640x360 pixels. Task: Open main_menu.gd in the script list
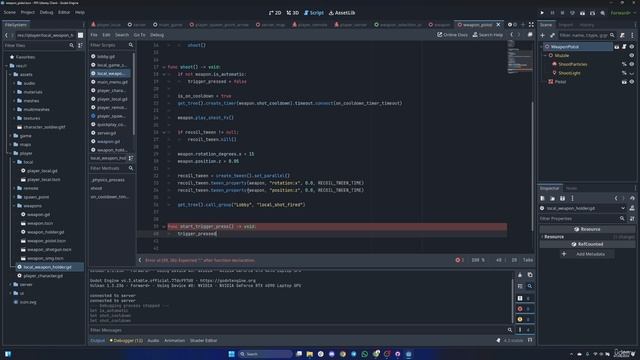[x=112, y=82]
